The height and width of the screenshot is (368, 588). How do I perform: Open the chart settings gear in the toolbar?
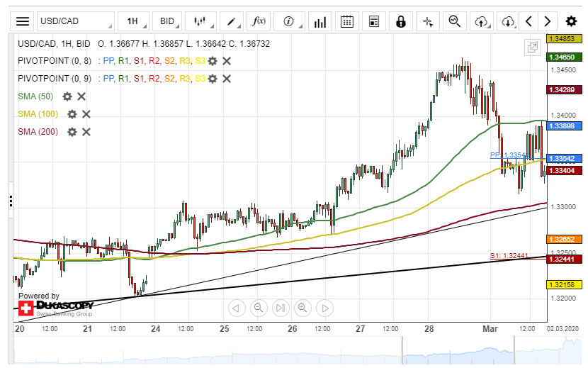pyautogui.click(x=571, y=21)
